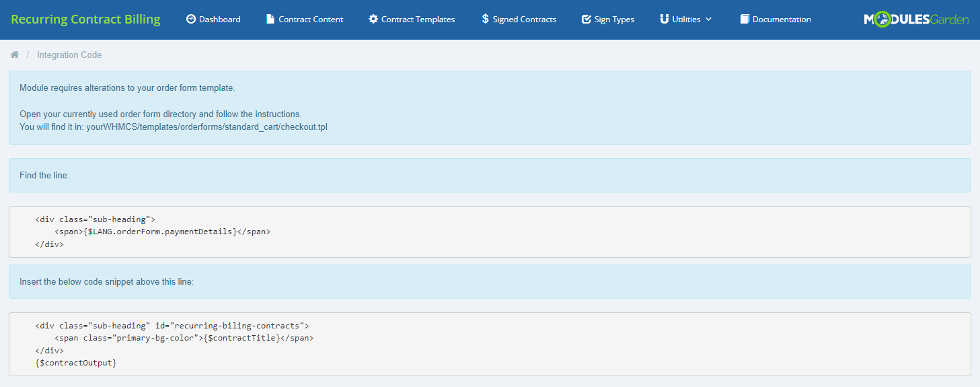The height and width of the screenshot is (387, 980).
Task: Click the $LANG.orderForm.paymentDetails code line
Action: click(162, 232)
